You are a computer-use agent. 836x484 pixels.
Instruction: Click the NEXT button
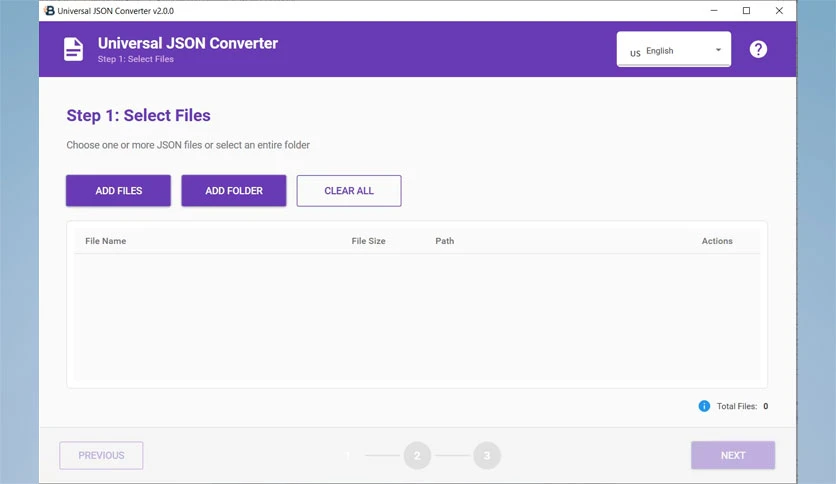tap(733, 456)
